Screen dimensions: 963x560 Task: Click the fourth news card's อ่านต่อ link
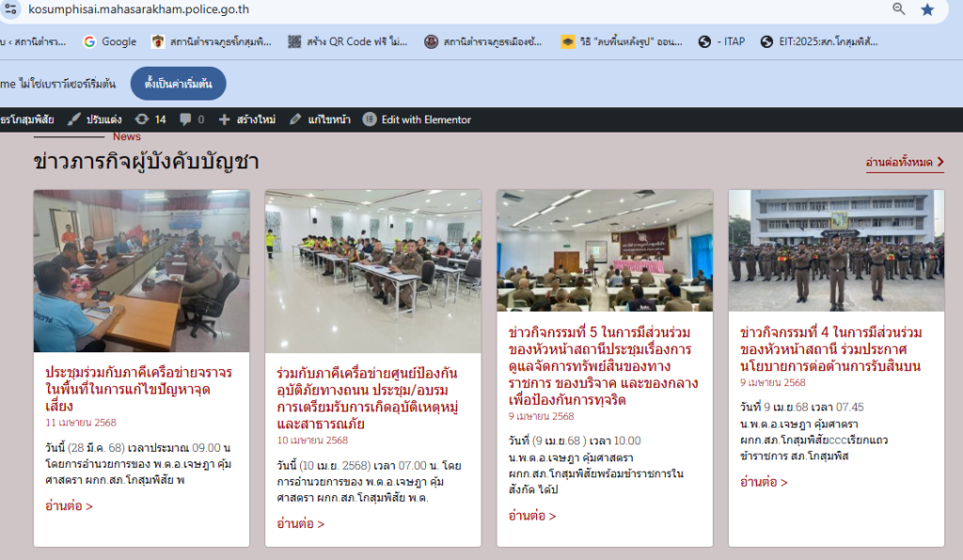tap(764, 482)
